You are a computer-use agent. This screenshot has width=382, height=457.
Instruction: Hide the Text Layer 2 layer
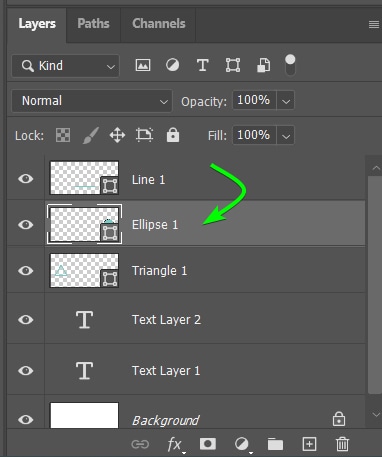pyautogui.click(x=26, y=320)
